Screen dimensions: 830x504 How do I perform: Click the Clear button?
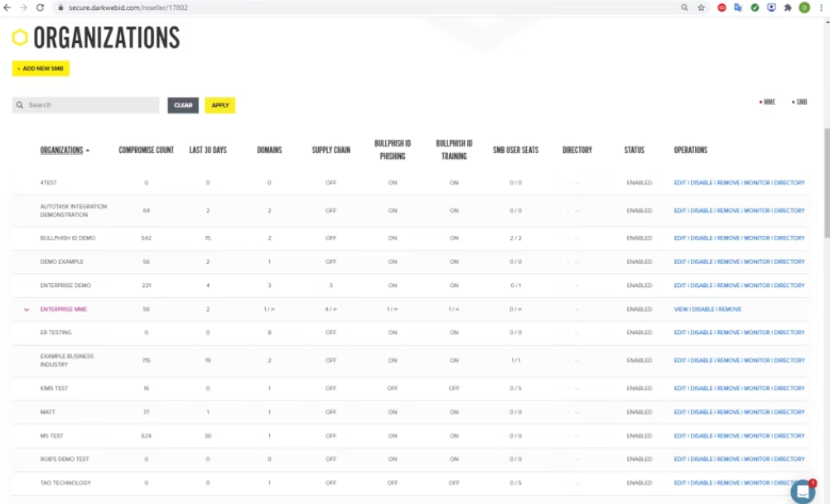click(183, 105)
